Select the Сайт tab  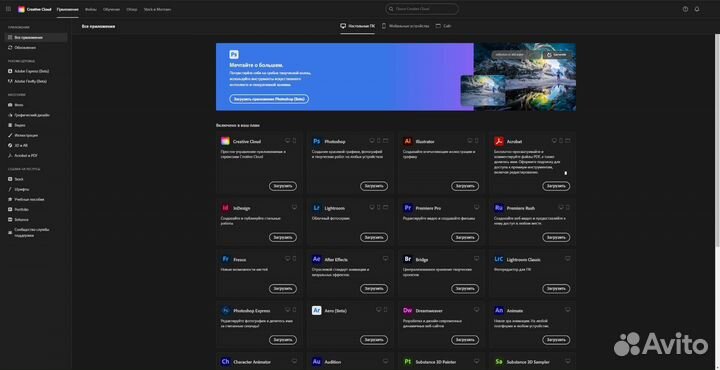pos(444,26)
